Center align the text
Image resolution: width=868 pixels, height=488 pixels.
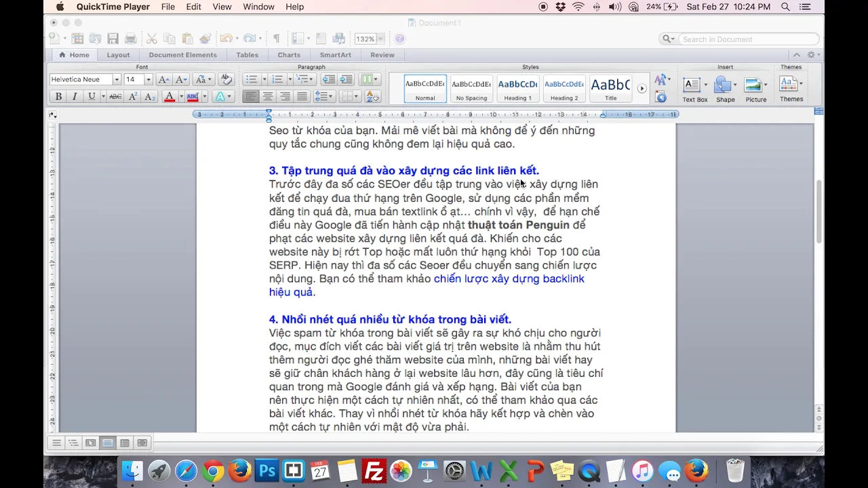click(268, 97)
